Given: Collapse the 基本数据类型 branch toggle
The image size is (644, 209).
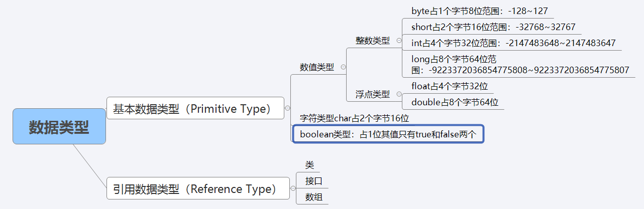Looking at the screenshot, I should pyautogui.click(x=287, y=108).
